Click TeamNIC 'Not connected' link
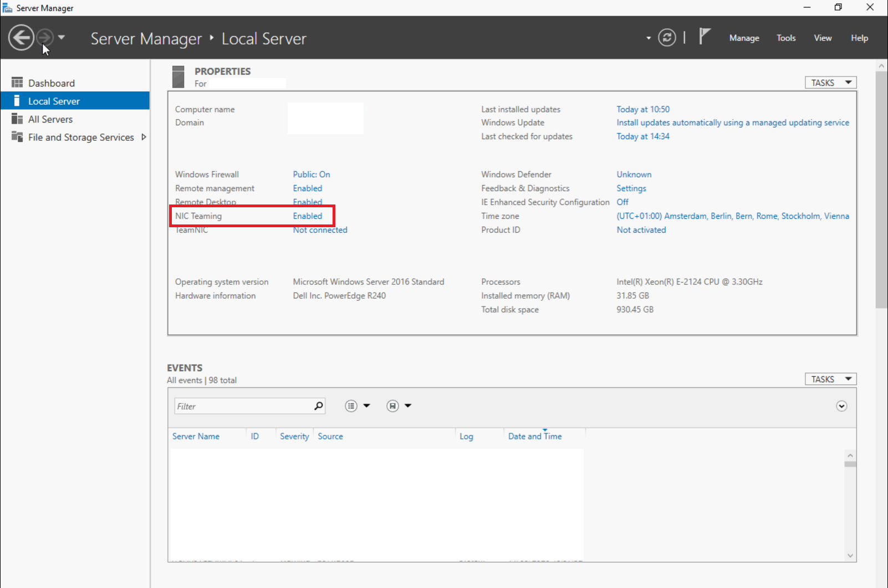 pos(320,230)
